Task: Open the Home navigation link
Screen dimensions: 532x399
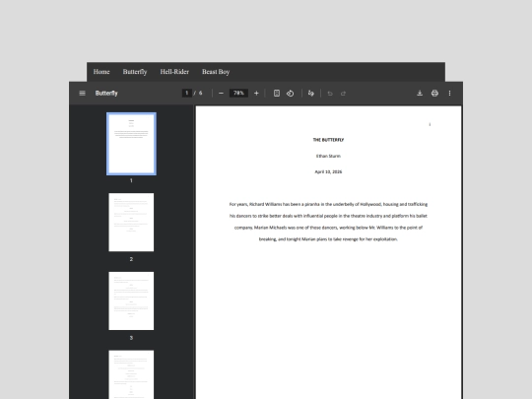Action: coord(101,72)
